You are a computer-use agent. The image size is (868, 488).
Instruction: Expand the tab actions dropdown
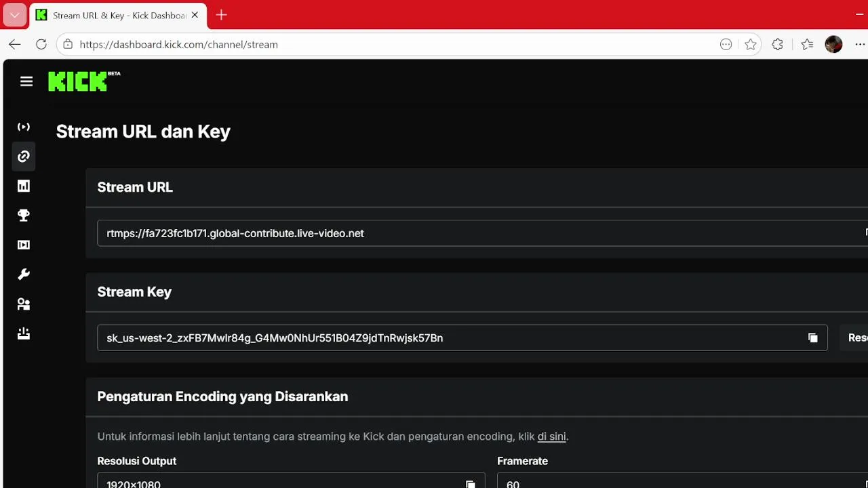tap(15, 15)
